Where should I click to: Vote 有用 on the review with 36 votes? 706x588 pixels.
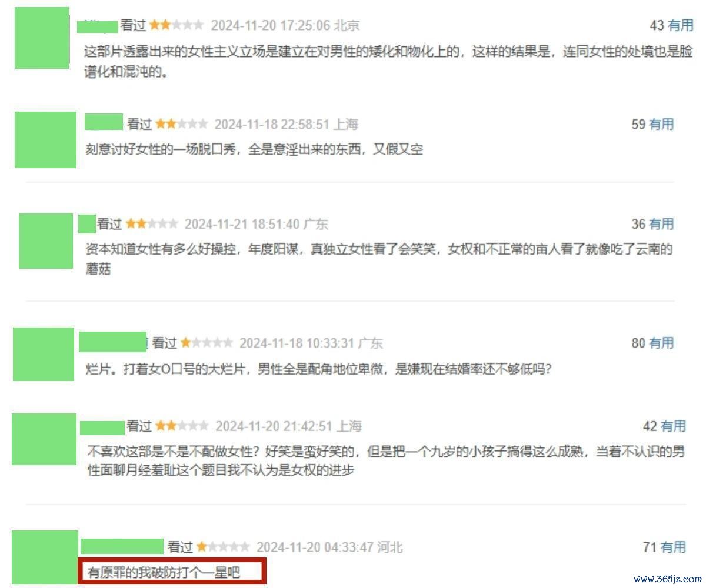point(661,224)
